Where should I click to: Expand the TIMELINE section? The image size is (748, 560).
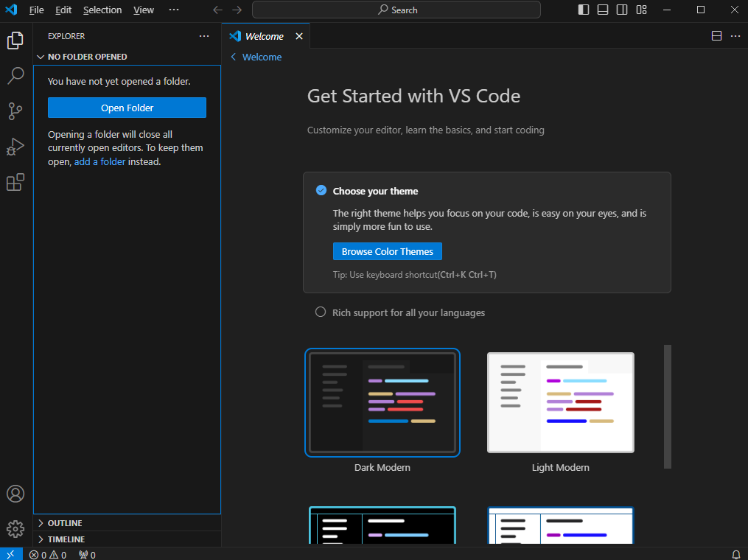click(x=66, y=539)
